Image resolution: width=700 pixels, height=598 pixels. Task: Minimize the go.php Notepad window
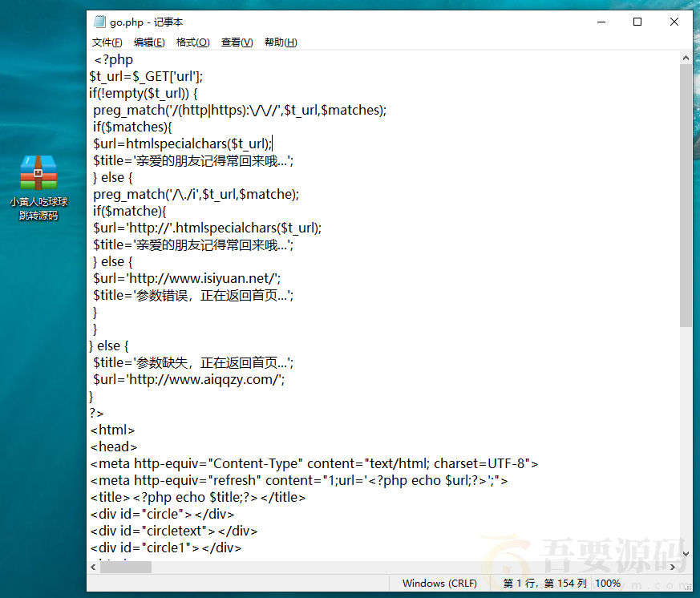click(601, 22)
